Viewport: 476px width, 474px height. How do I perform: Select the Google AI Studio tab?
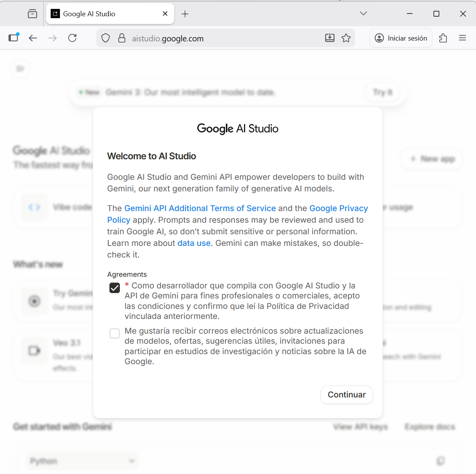point(104,14)
